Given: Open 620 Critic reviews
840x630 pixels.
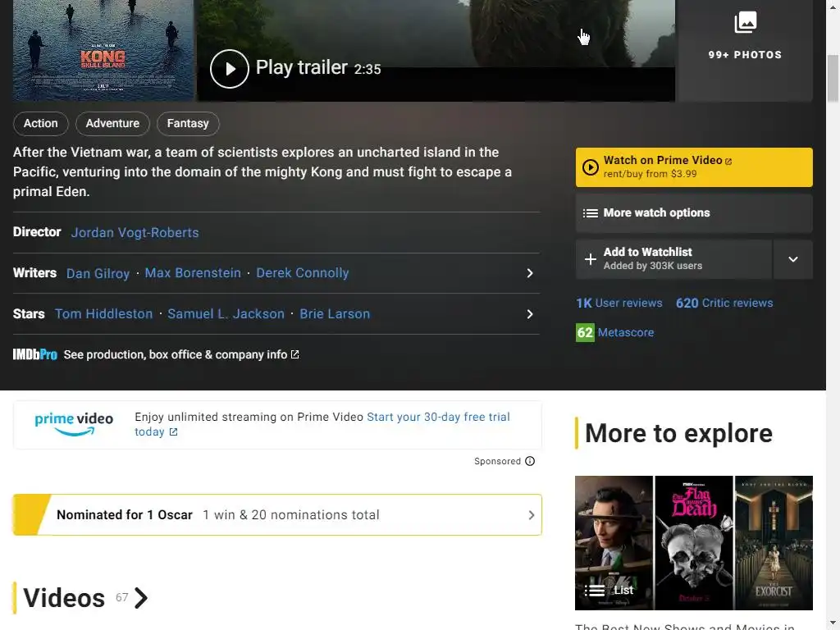Looking at the screenshot, I should pyautogui.click(x=724, y=304).
